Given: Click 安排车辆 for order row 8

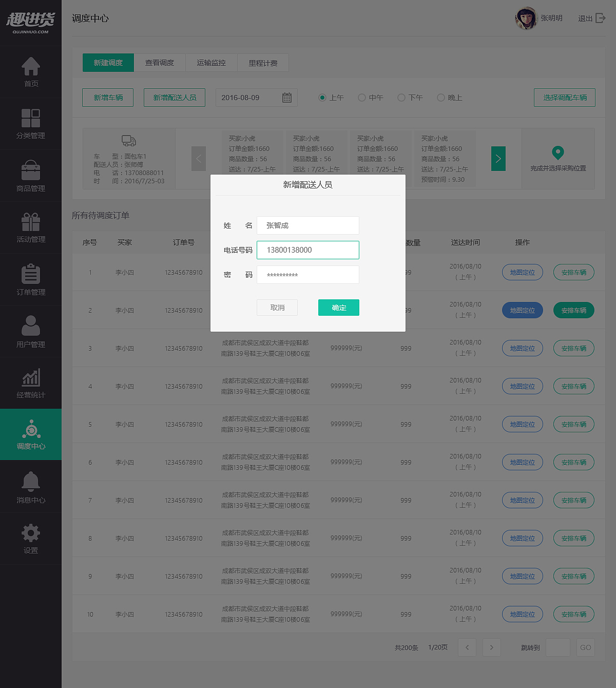Looking at the screenshot, I should click(574, 538).
